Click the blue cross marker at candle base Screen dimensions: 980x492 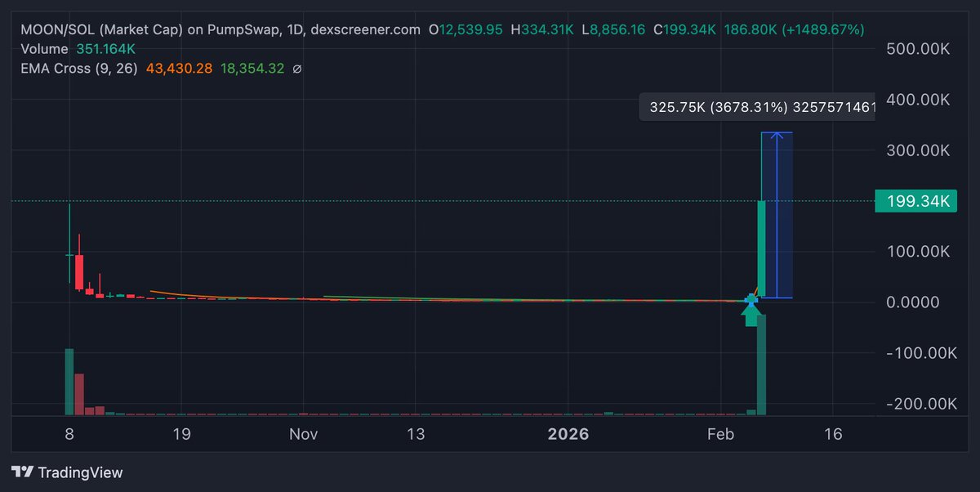[x=751, y=301]
